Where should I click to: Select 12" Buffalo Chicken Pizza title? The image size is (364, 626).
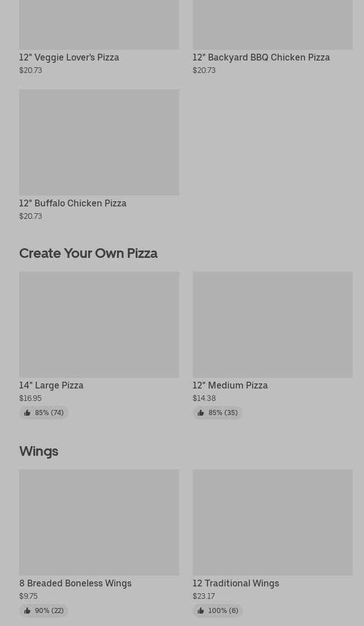point(73,203)
